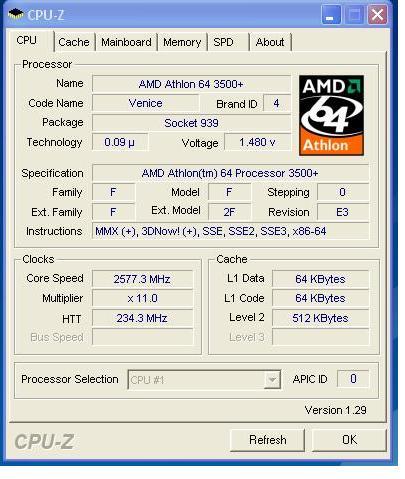Click the CPU-Z chip icon in title bar

(16, 14)
